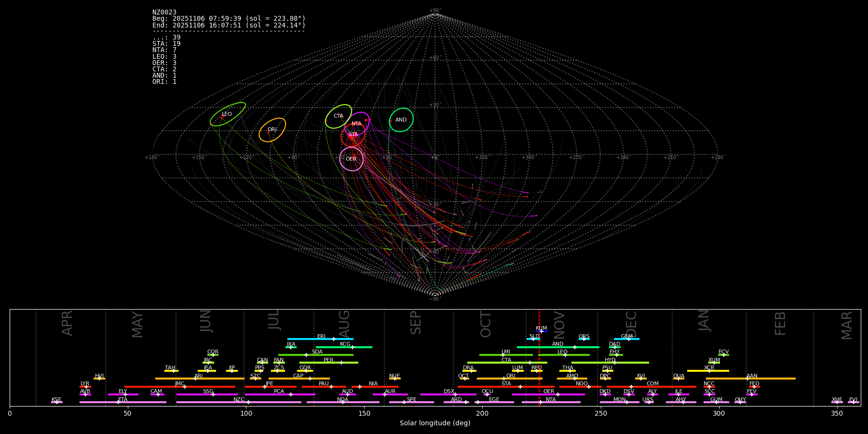Click the 'Solar longitude (deg)' axis label

click(x=435, y=423)
